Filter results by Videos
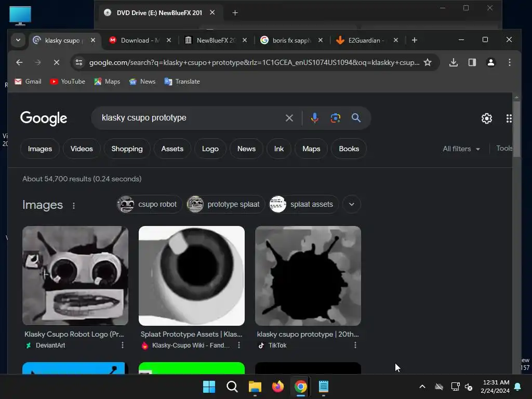Screen dimensions: 532x399 [x=82, y=149]
